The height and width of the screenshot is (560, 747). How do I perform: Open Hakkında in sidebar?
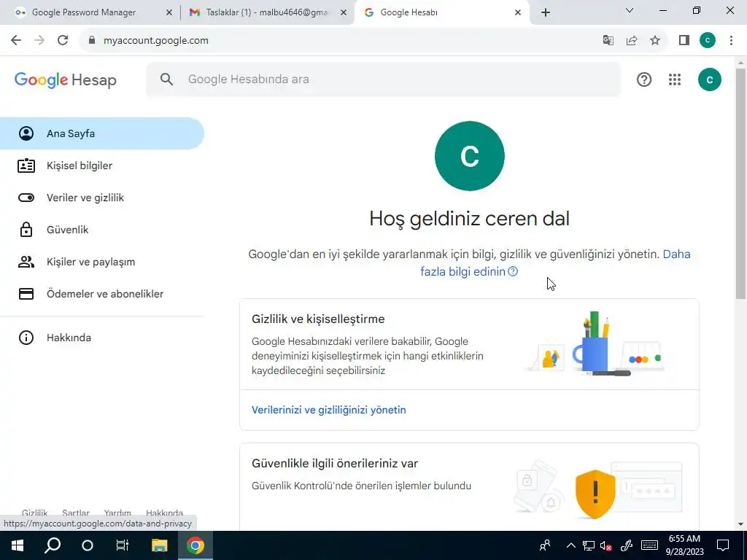pos(102,338)
